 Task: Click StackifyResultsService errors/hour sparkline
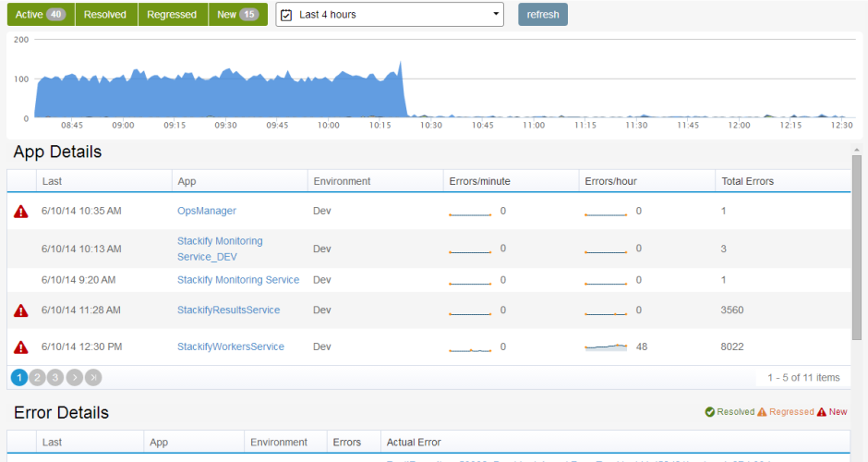(606, 314)
